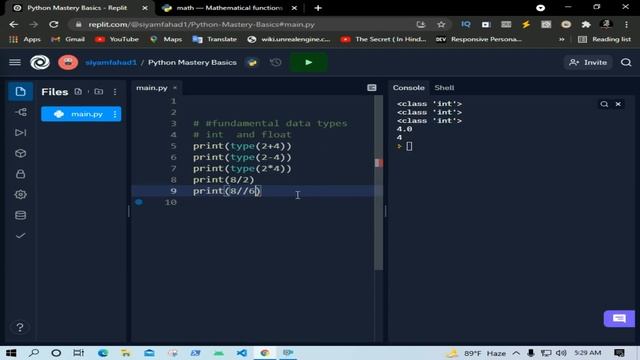640x360 pixels.
Task: Click code line print(8/2)
Action: click(x=224, y=180)
